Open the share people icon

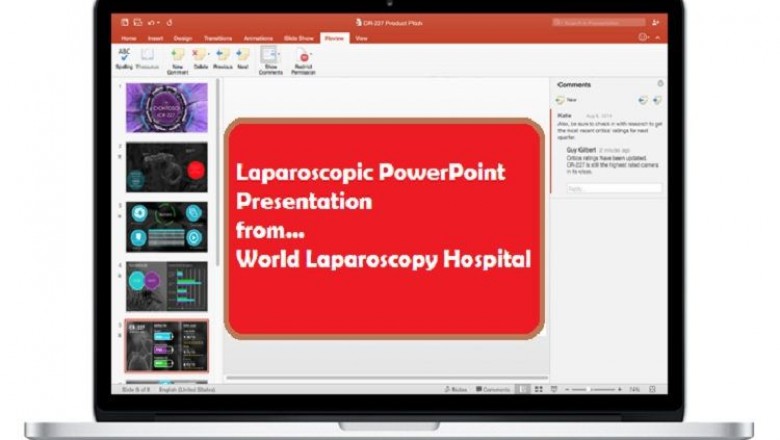coord(656,22)
